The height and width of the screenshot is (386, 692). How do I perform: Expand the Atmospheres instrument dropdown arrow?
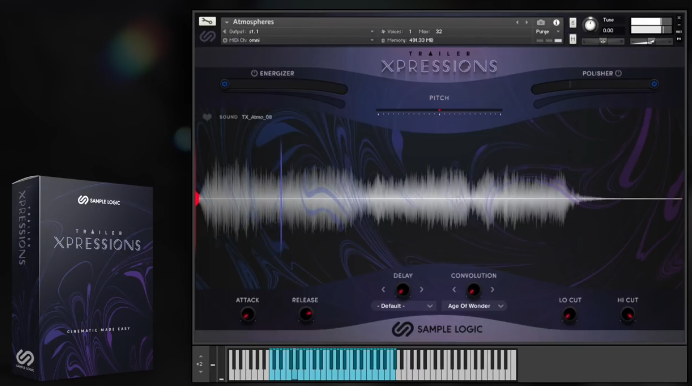(x=227, y=22)
